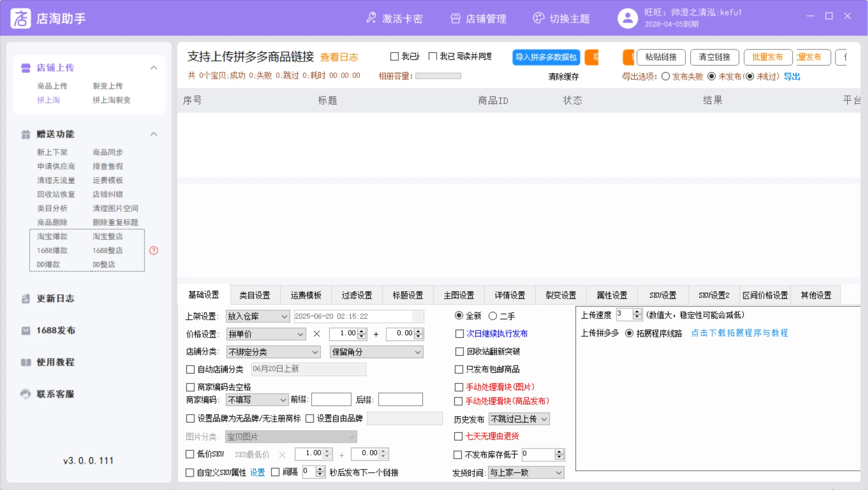Image resolution: width=868 pixels, height=490 pixels.
Task: Open 淘宝爆款 in the sidebar
Action: tap(52, 237)
